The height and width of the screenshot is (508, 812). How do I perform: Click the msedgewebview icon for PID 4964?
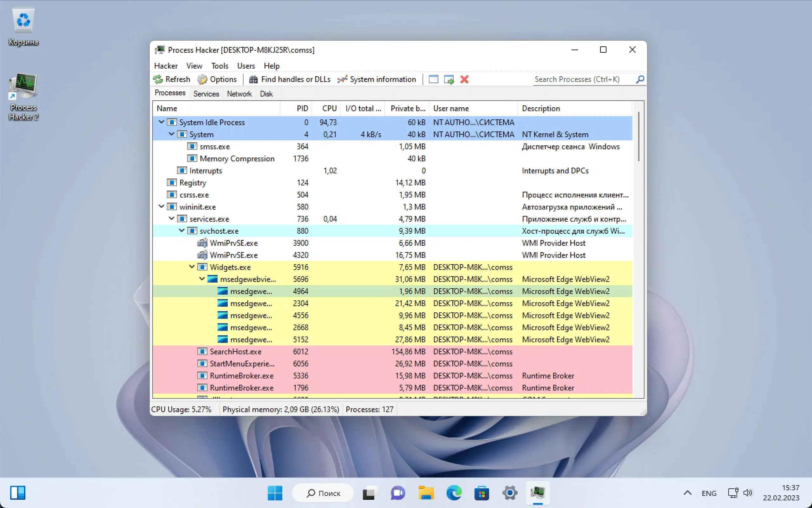point(222,291)
